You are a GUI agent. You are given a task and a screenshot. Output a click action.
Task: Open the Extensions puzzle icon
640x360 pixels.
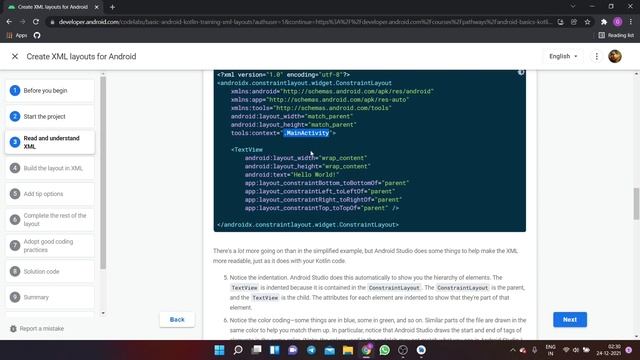[x=604, y=22]
